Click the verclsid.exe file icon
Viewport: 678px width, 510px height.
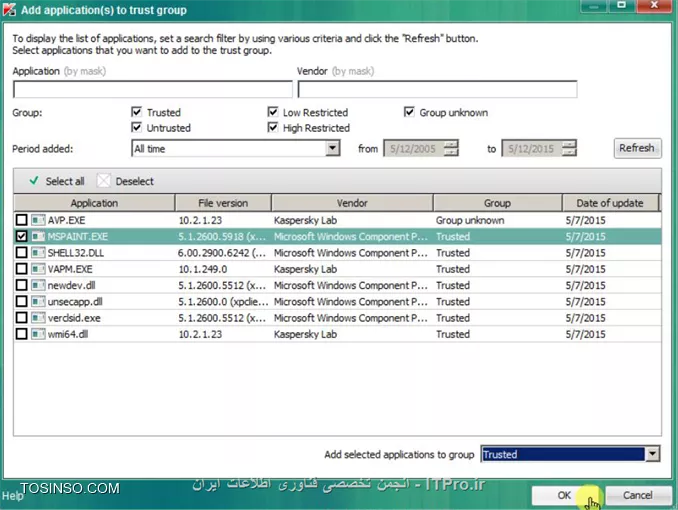(x=38, y=318)
